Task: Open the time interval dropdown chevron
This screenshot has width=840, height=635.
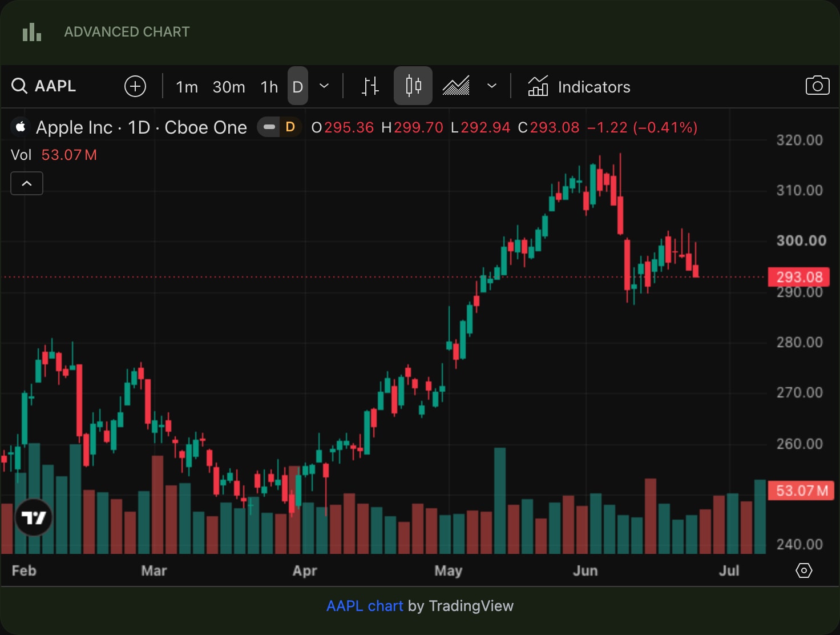Action: [324, 86]
